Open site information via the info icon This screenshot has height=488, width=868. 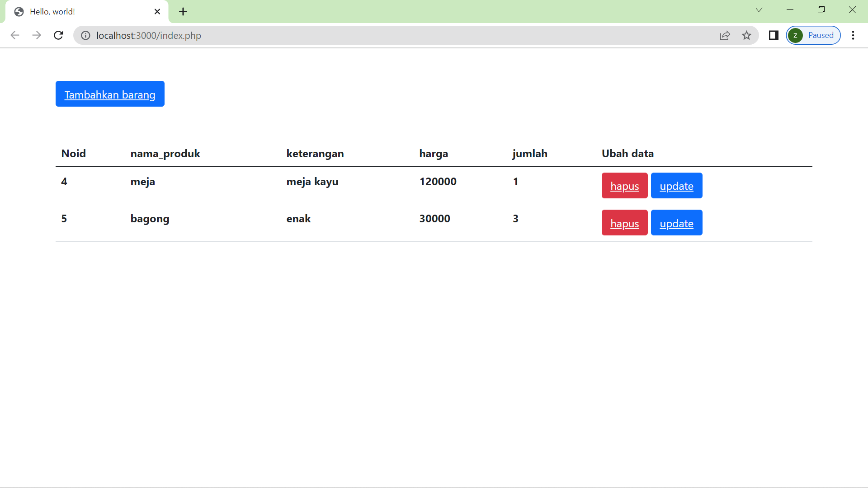coord(85,35)
